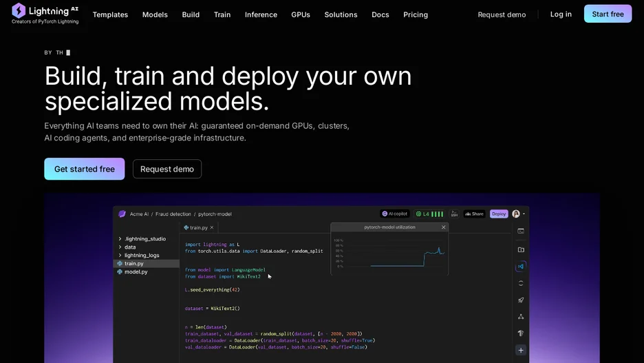This screenshot has width=644, height=363.
Task: Click the main headline text
Action: (228, 89)
